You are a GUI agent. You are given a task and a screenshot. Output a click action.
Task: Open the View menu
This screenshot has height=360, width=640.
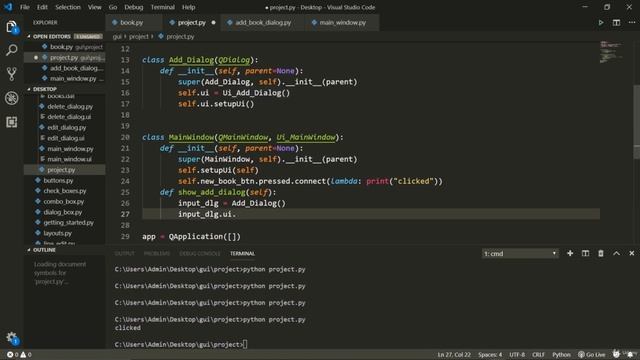pos(95,7)
